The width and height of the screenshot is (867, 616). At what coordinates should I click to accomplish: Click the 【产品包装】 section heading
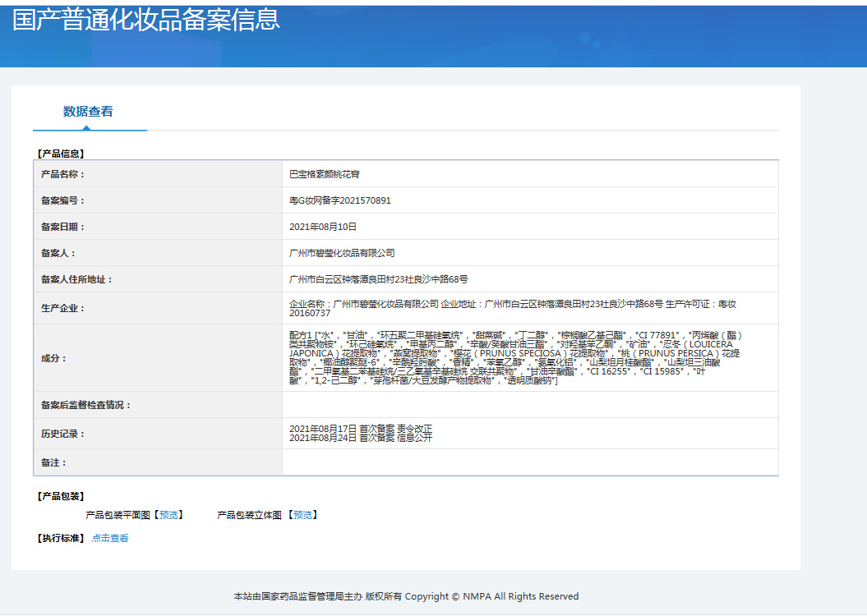61,496
